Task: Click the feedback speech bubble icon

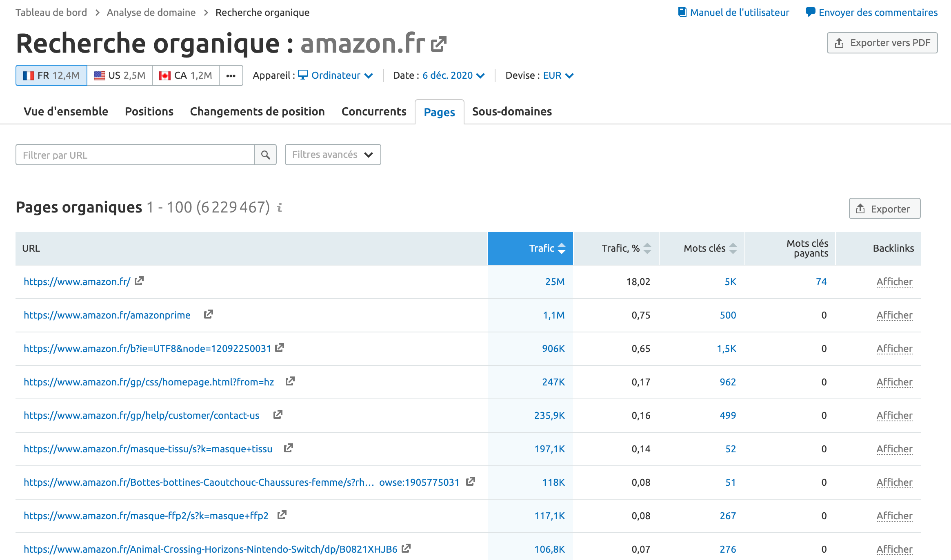Action: (810, 12)
